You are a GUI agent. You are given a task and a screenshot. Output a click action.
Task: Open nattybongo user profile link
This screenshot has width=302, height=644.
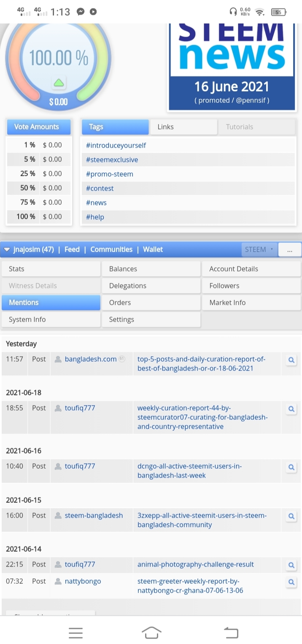[83, 581]
